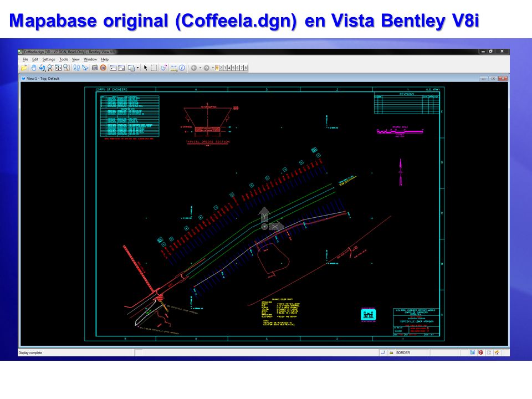Toggle view window 8 button
Viewport: 532px width, 399px height.
245,68
